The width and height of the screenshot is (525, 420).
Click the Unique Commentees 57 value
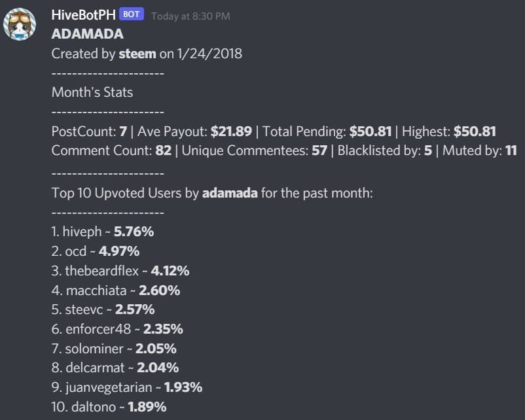coord(319,150)
